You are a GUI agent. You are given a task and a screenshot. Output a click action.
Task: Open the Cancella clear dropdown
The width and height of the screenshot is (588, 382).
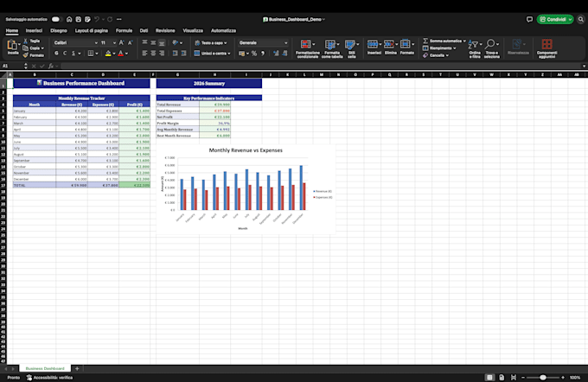(447, 55)
